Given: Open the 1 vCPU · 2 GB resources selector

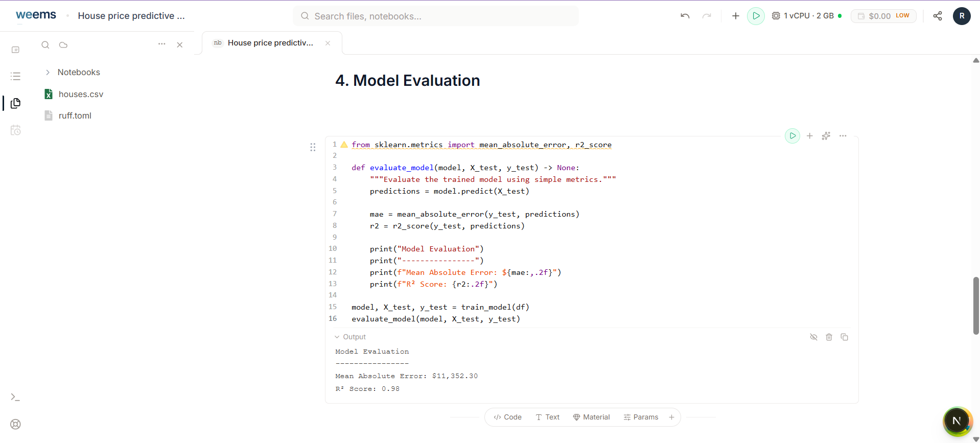Looking at the screenshot, I should point(806,16).
